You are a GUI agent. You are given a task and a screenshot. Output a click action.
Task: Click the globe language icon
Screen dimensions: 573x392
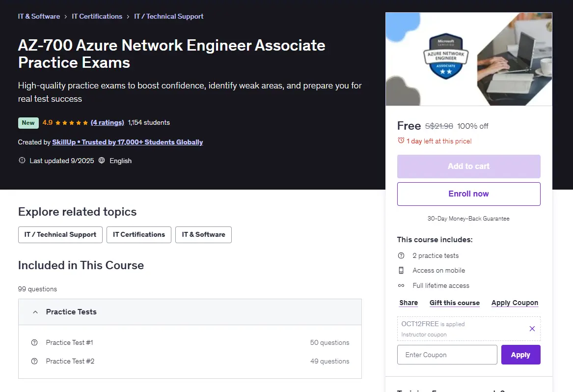102,160
